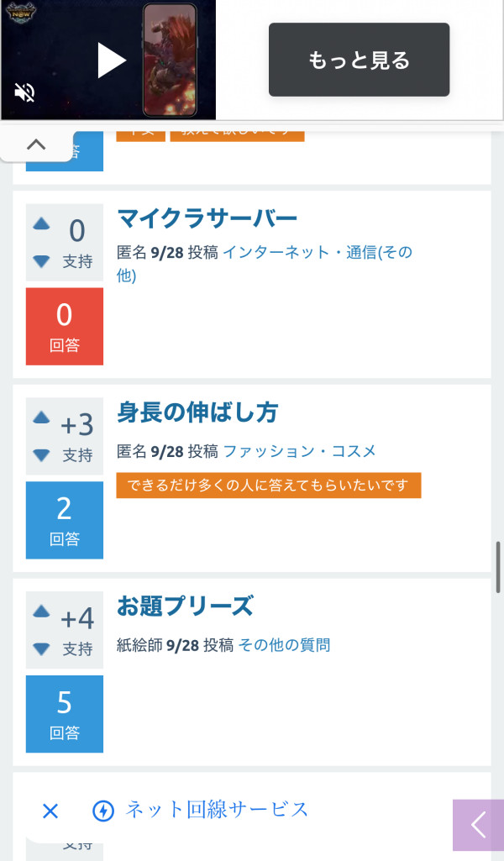Downvote the お題プリーズ question
504x861 pixels.
coord(41,648)
